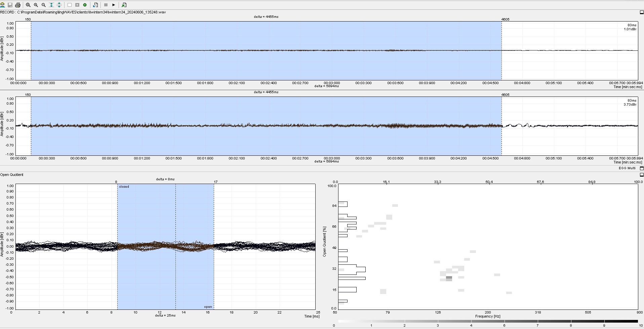The image size is (644, 329).
Task: Click 'delta = 25ms' label
Action: pos(165,315)
